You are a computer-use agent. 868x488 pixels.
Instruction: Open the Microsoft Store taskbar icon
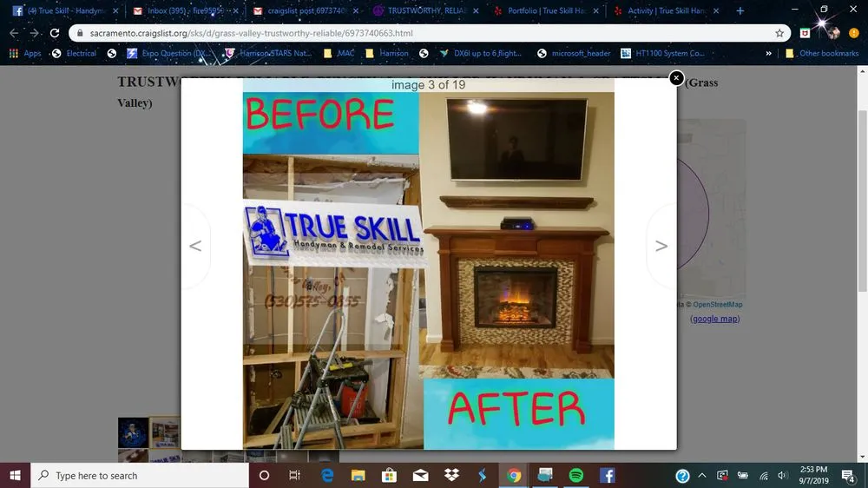[389, 475]
